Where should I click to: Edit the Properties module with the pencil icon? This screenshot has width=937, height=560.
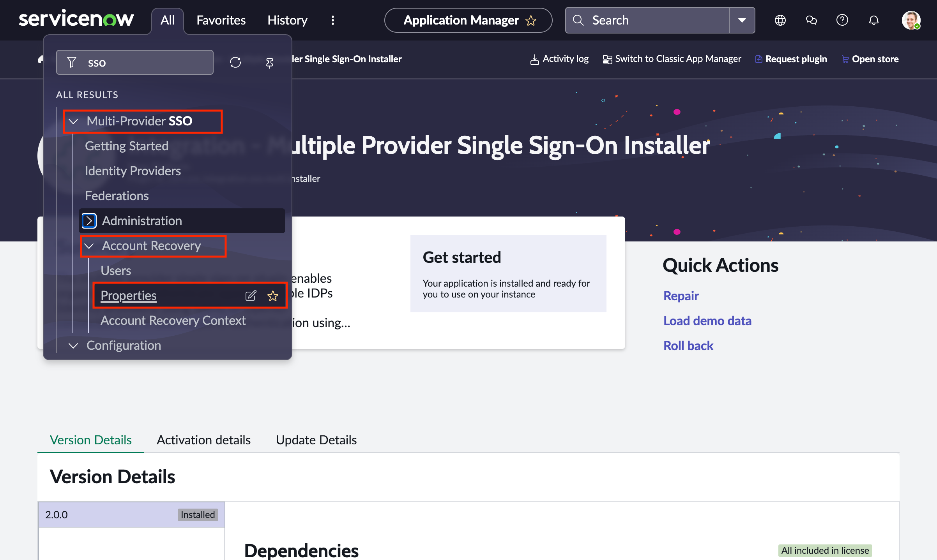pyautogui.click(x=251, y=296)
